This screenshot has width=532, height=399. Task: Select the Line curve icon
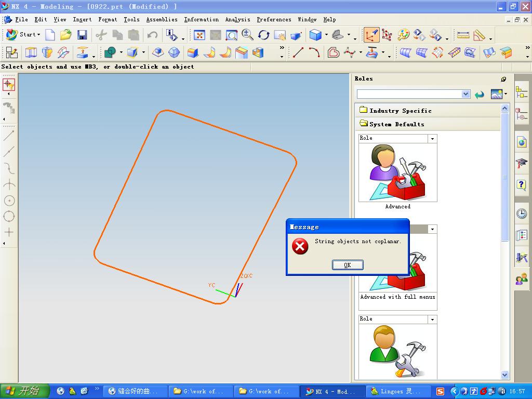click(x=298, y=52)
